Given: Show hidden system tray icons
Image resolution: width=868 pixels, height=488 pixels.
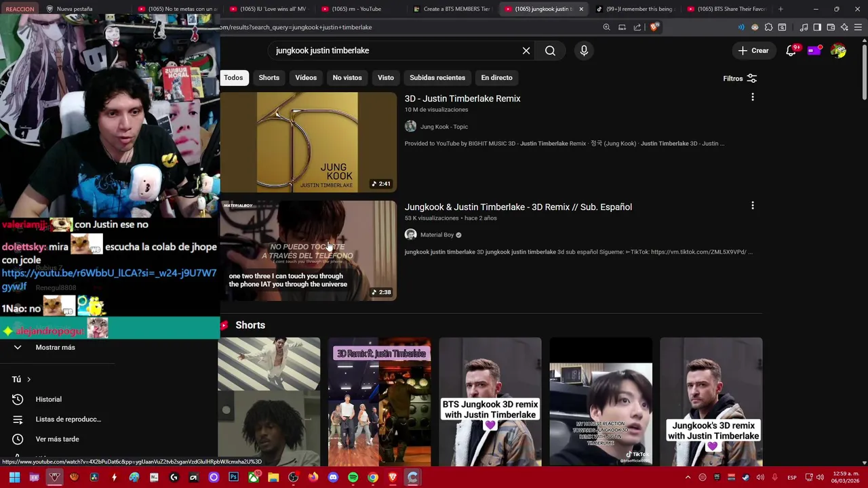Looking at the screenshot, I should [x=688, y=478].
